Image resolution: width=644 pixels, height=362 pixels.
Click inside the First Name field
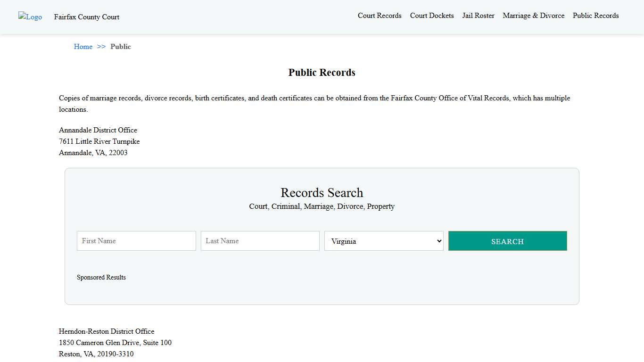click(136, 241)
